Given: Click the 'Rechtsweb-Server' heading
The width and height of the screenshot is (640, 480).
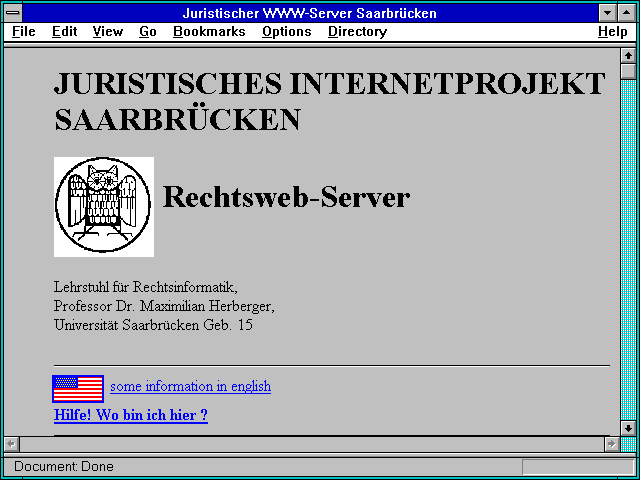Looking at the screenshot, I should (286, 197).
